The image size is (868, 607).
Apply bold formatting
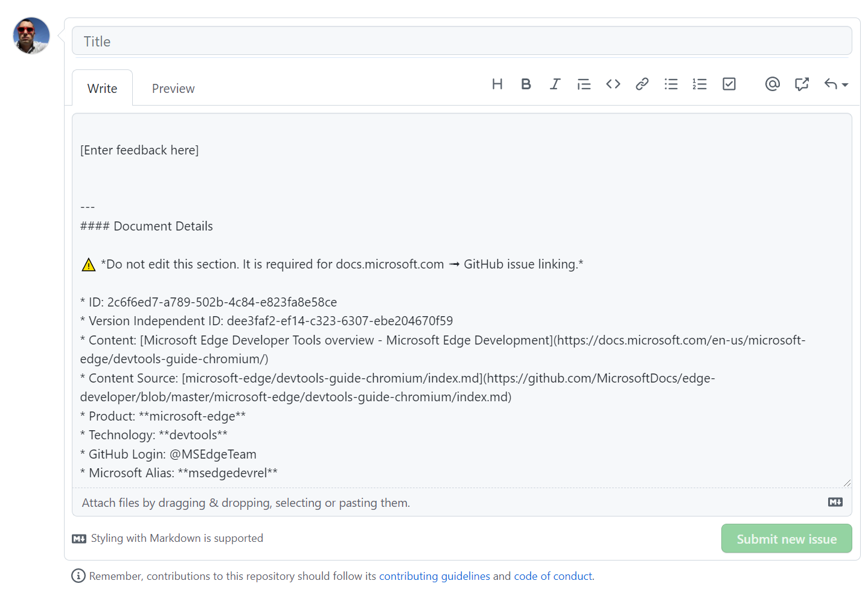pyautogui.click(x=526, y=84)
